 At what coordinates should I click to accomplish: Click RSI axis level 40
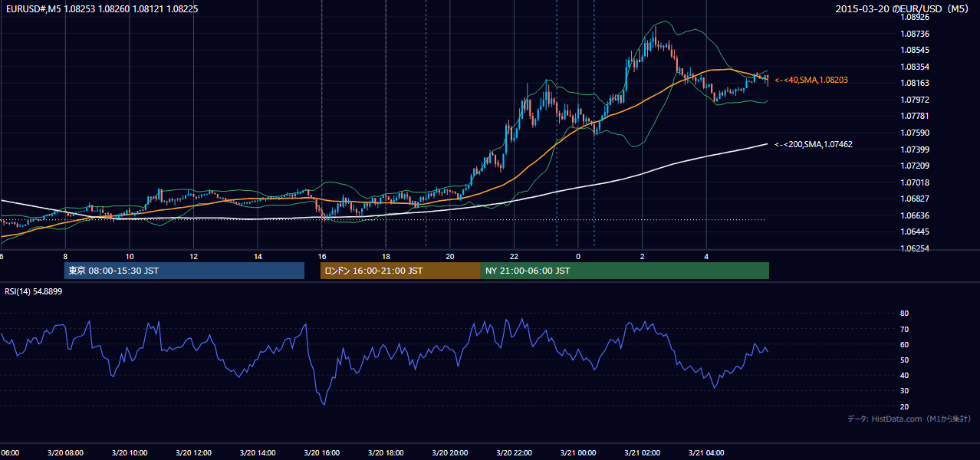tap(904, 375)
